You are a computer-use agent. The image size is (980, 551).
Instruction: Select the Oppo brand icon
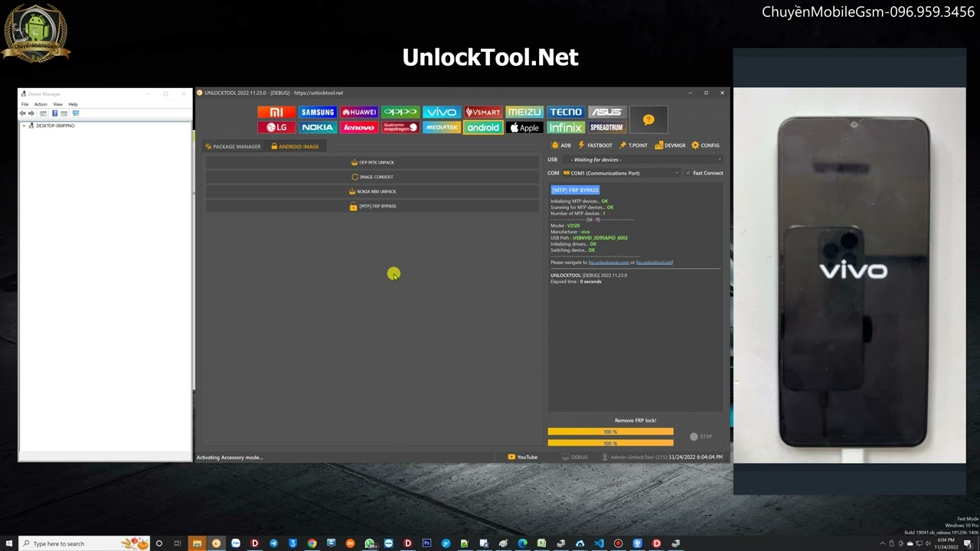pos(400,112)
